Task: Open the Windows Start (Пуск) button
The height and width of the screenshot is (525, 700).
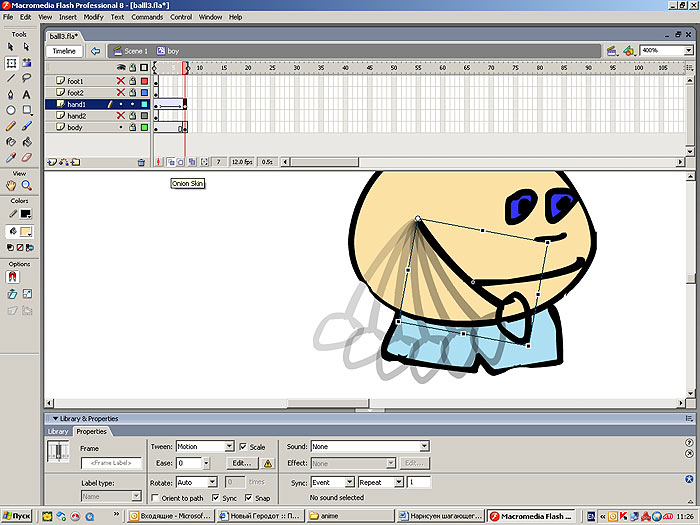Action: click(17, 516)
